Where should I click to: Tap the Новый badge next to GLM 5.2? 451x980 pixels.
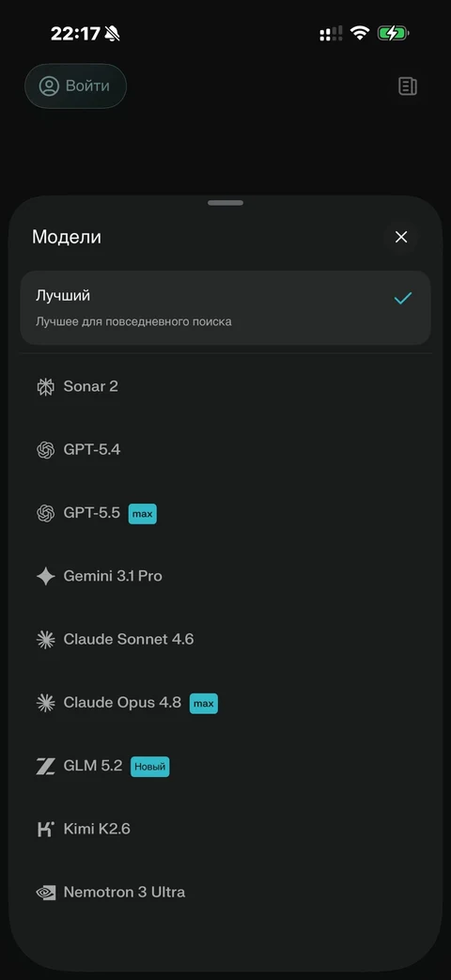click(150, 767)
